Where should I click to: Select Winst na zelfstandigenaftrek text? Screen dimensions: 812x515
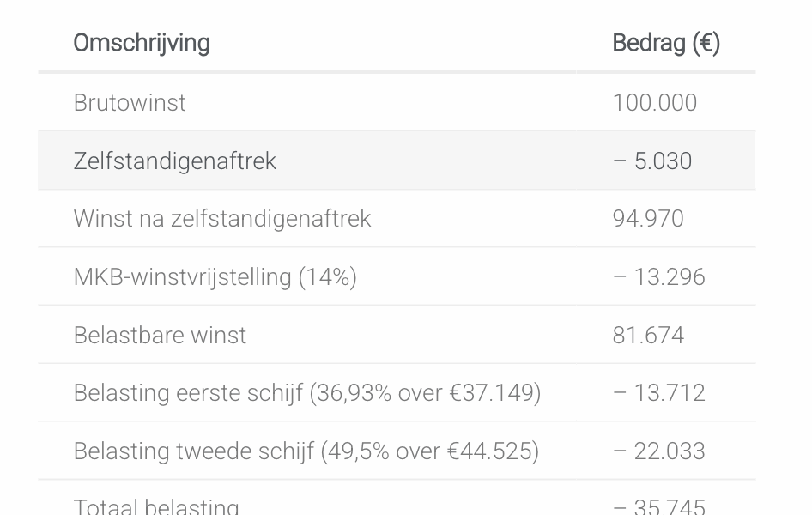(x=222, y=218)
